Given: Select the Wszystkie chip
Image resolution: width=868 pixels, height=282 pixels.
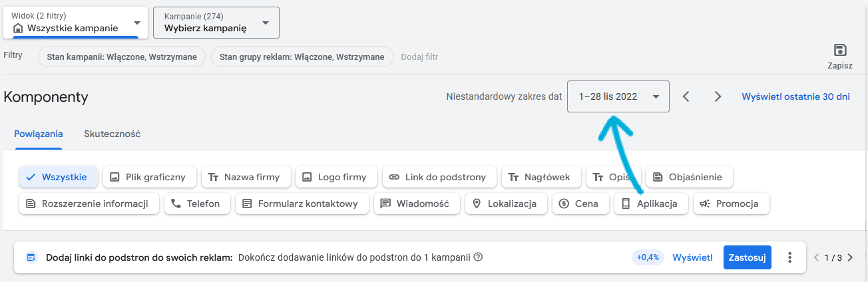Looking at the screenshot, I should coord(59,177).
